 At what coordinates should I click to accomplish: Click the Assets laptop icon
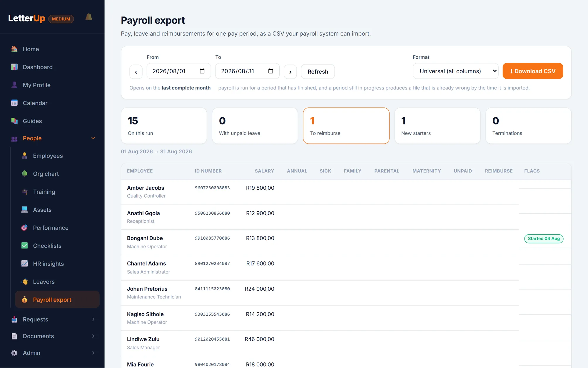coord(24,210)
